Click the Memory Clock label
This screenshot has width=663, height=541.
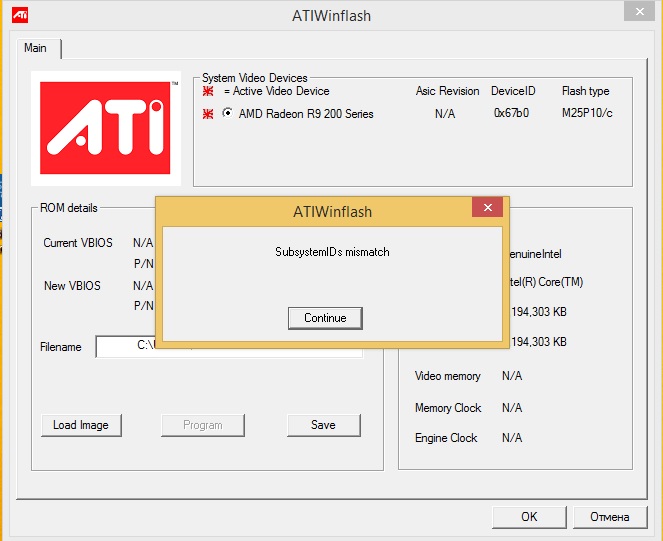coord(448,408)
